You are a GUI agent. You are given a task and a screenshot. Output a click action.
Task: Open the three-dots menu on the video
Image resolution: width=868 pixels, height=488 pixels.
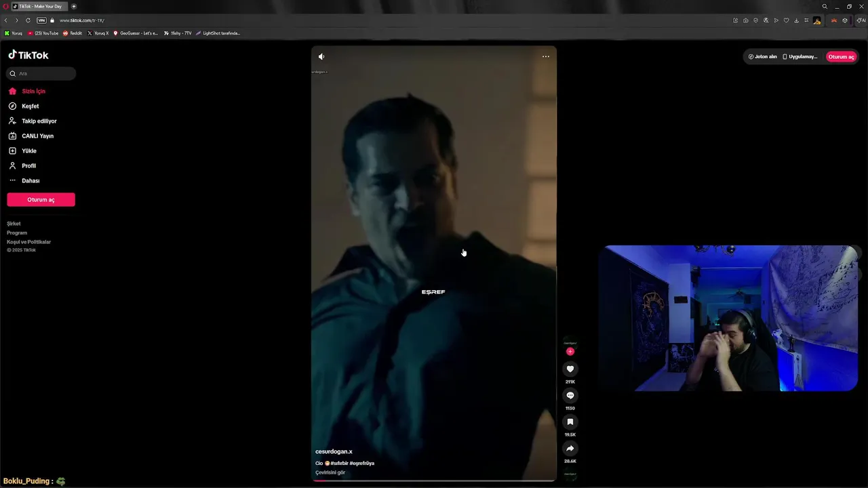click(546, 56)
